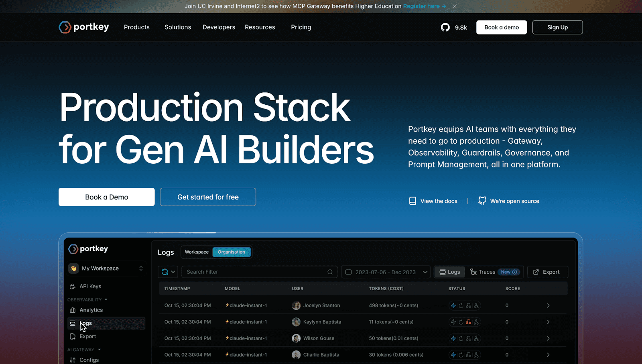Sort by the TIMESTAMP column header

(177, 289)
